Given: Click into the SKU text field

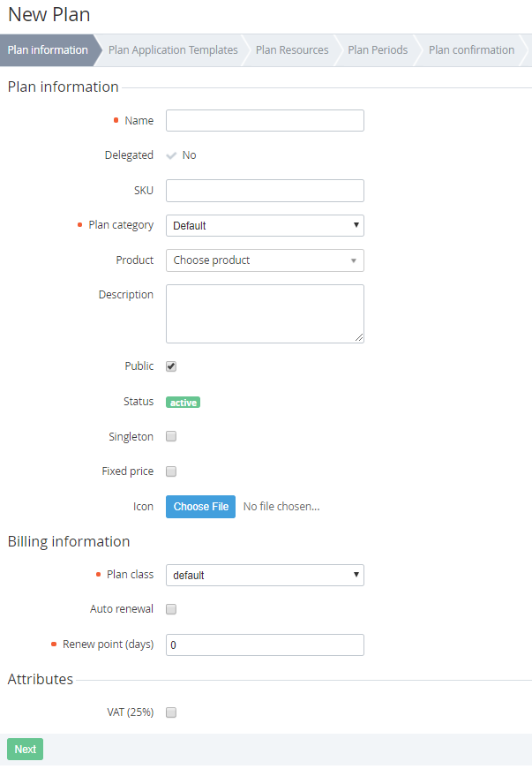Looking at the screenshot, I should tap(265, 191).
